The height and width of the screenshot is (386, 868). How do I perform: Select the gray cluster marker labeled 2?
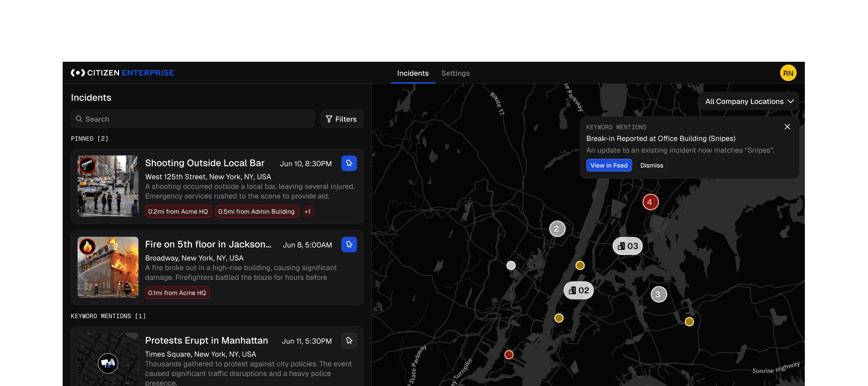click(x=557, y=229)
